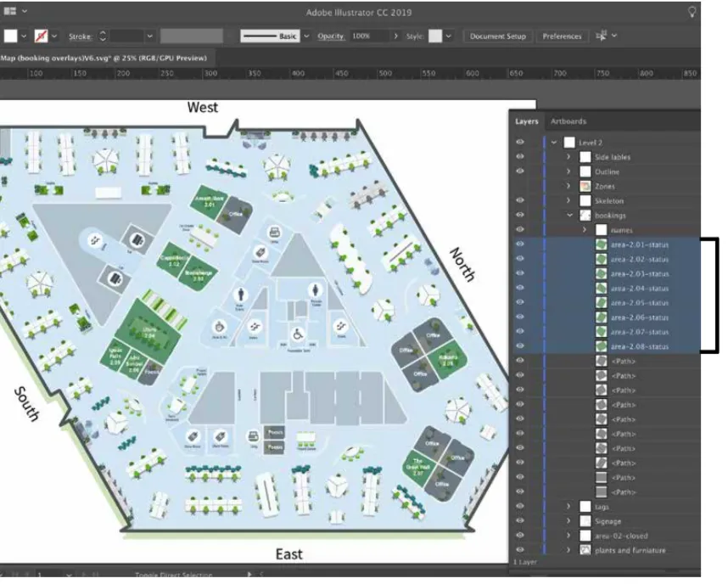The height and width of the screenshot is (584, 728).
Task: Click the stroke color swatch with red slash
Action: tap(39, 36)
